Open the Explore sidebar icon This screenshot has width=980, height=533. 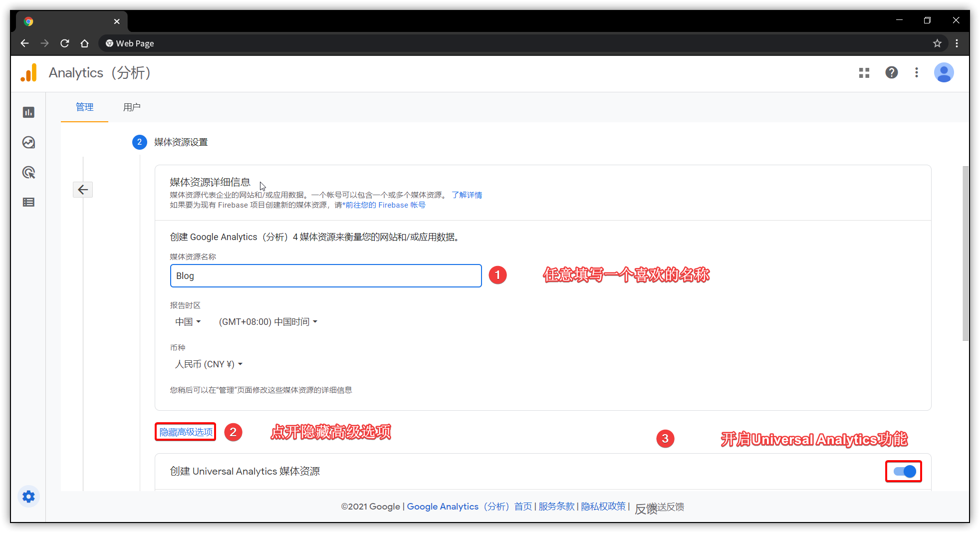click(28, 142)
